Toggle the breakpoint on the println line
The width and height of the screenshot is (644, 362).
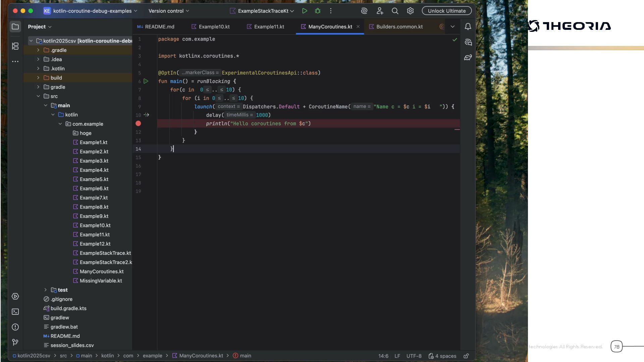tap(138, 123)
